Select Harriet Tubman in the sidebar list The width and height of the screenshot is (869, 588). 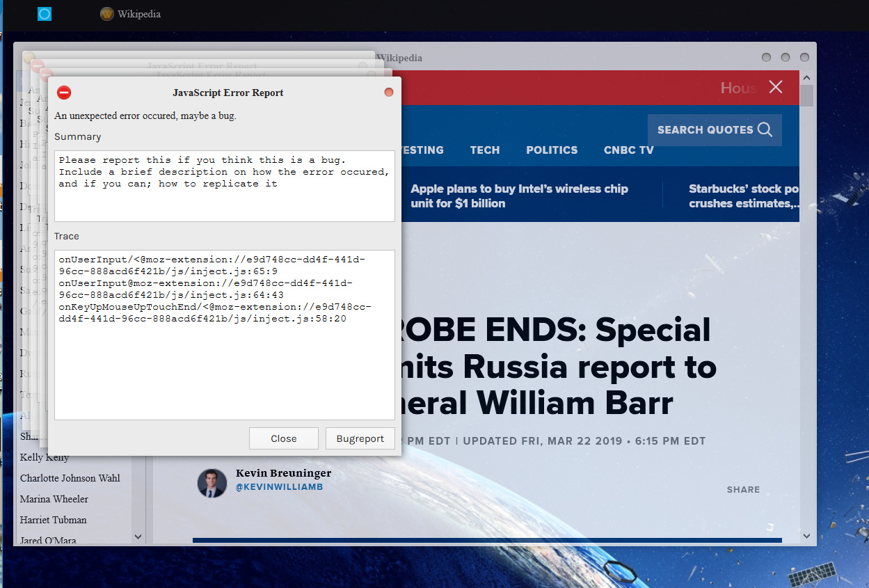(x=54, y=520)
